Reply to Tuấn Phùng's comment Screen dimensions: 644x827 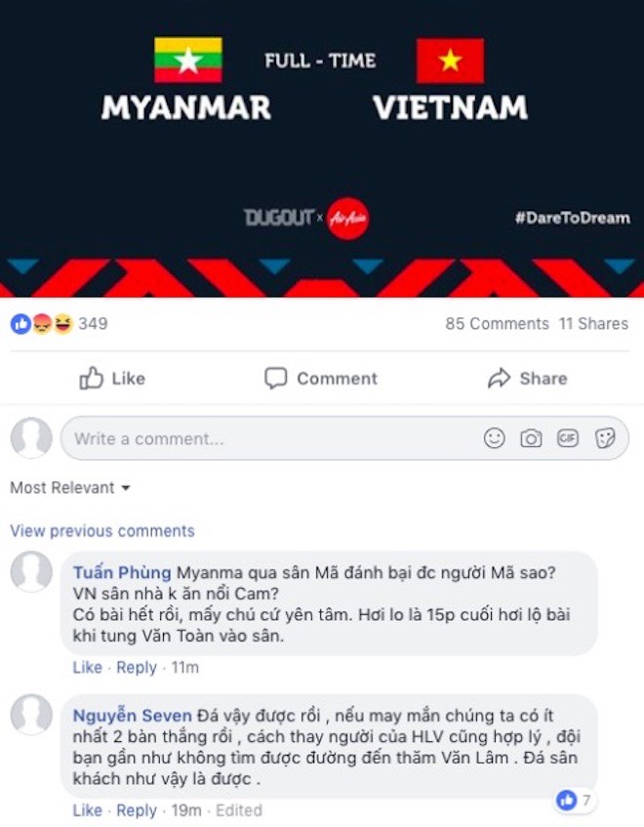tap(137, 667)
